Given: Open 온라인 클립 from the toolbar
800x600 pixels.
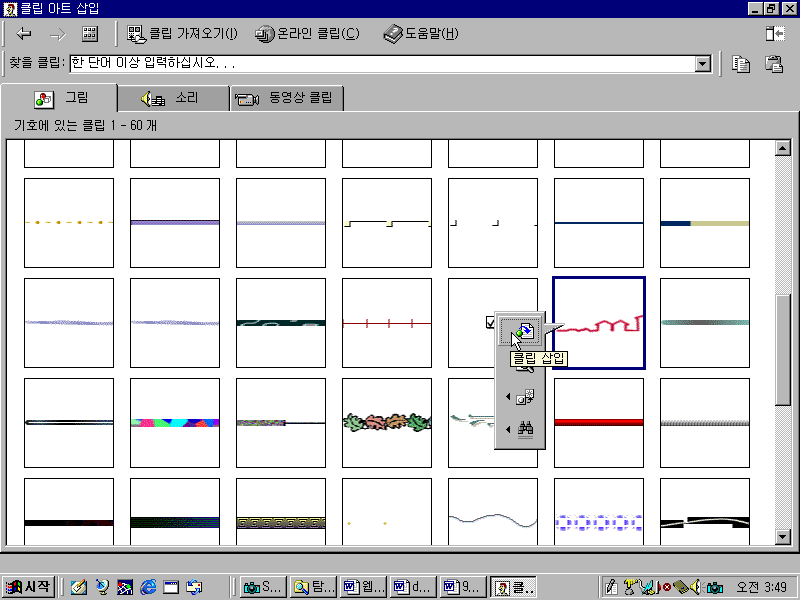Looking at the screenshot, I should coord(307,34).
